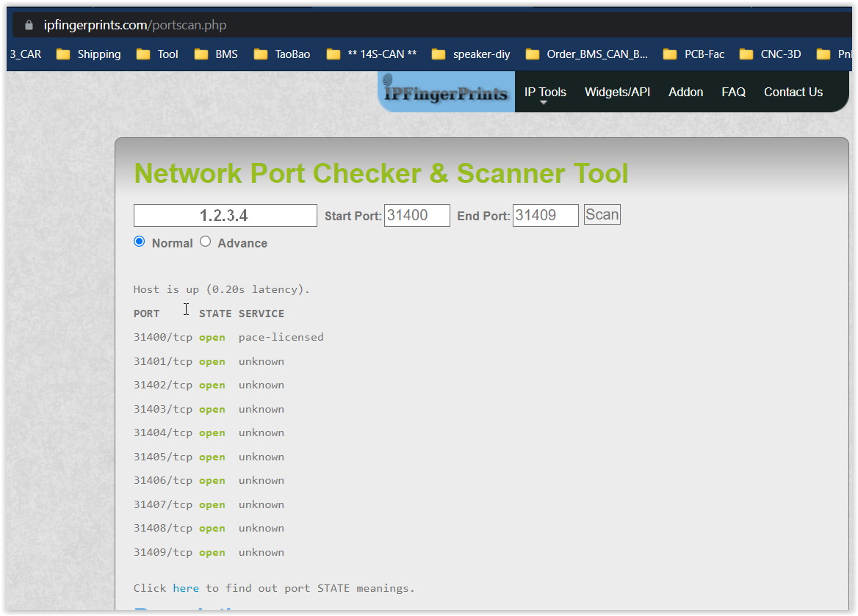Viewport: 858px width, 616px height.
Task: Click the 'Network Port Checker & Scanner Tool' heading
Action: click(381, 173)
